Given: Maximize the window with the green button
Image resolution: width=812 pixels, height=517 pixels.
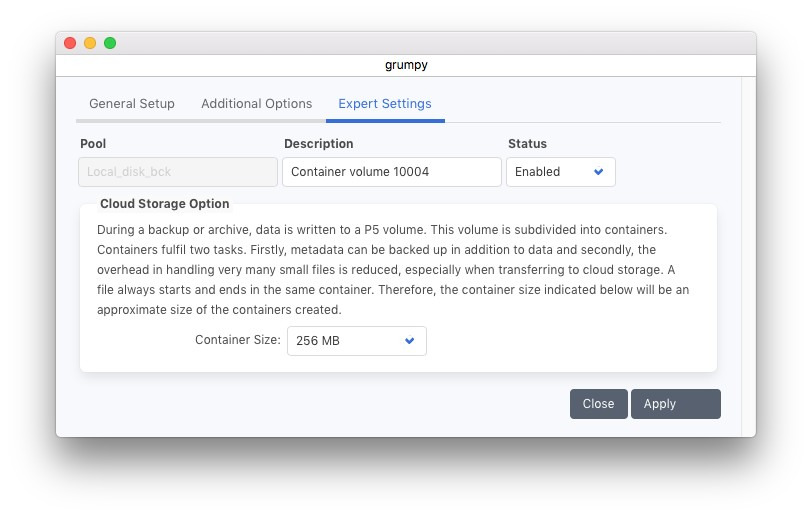Looking at the screenshot, I should point(110,43).
